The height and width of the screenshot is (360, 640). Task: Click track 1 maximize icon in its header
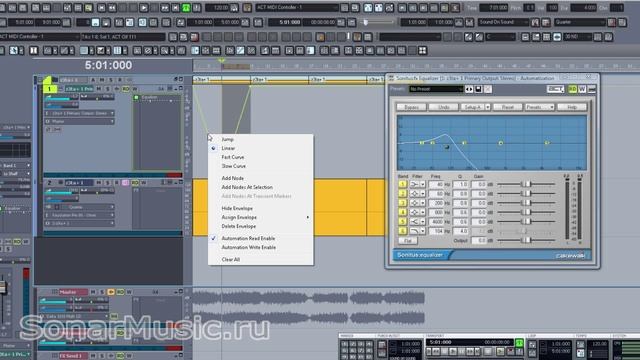coord(181,88)
